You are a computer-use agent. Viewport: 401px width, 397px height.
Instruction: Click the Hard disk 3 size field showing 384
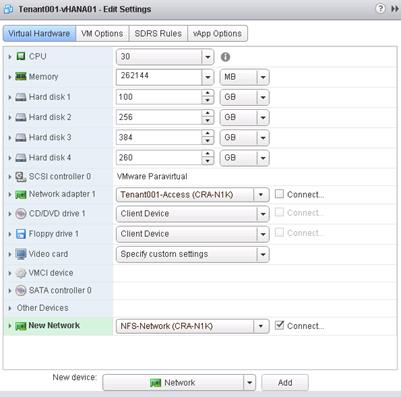point(159,137)
